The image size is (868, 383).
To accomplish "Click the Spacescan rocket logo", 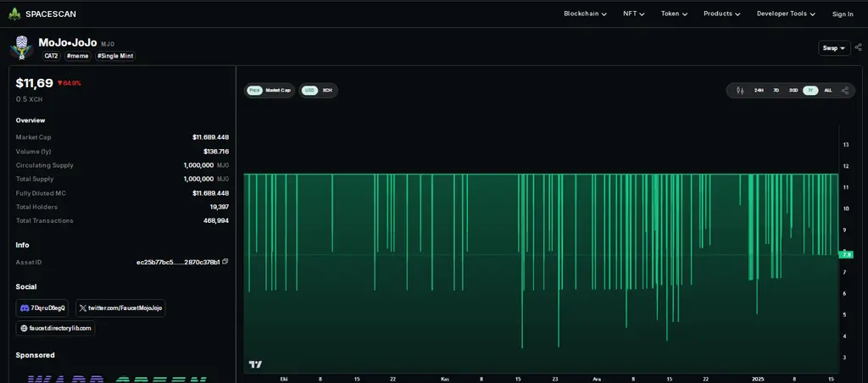I will [x=14, y=14].
